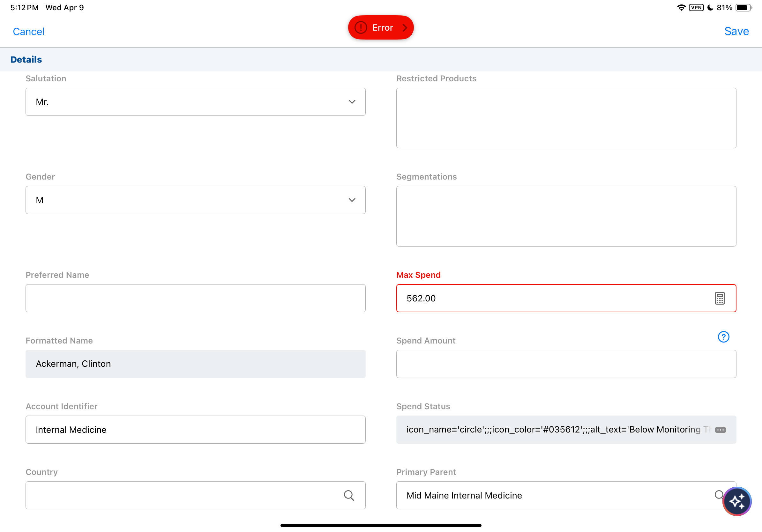Tap Cancel to discard edits
The height and width of the screenshot is (532, 762).
[28, 32]
